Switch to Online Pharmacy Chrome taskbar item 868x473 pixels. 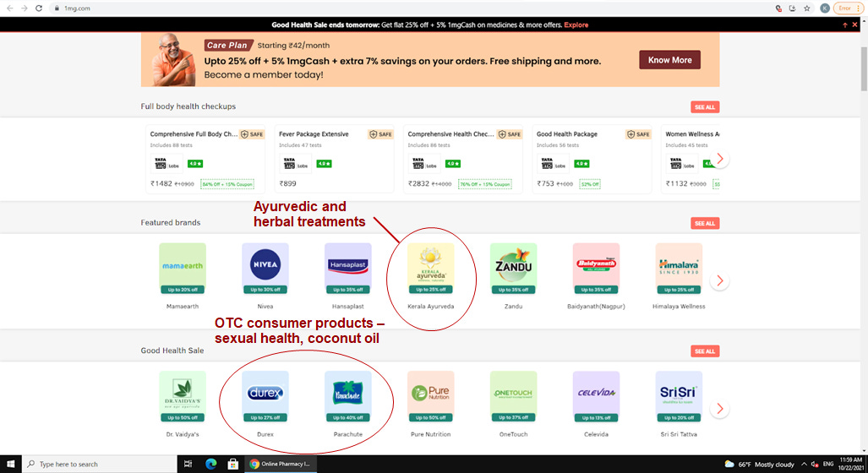(x=281, y=465)
